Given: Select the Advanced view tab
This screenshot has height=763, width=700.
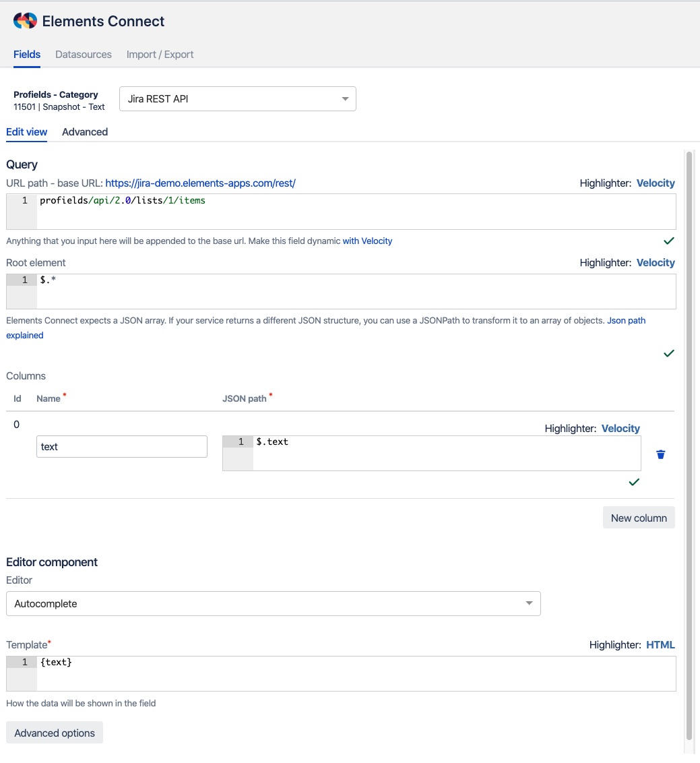Looking at the screenshot, I should click(85, 132).
